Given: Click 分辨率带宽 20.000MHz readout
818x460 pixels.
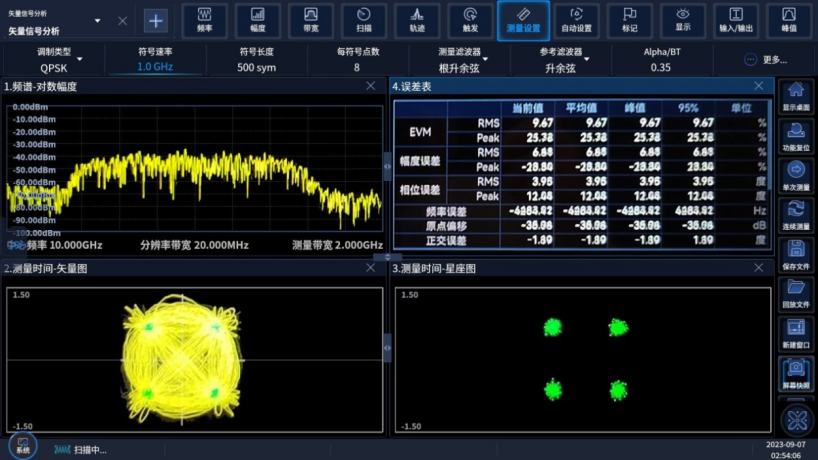Looking at the screenshot, I should 194,245.
